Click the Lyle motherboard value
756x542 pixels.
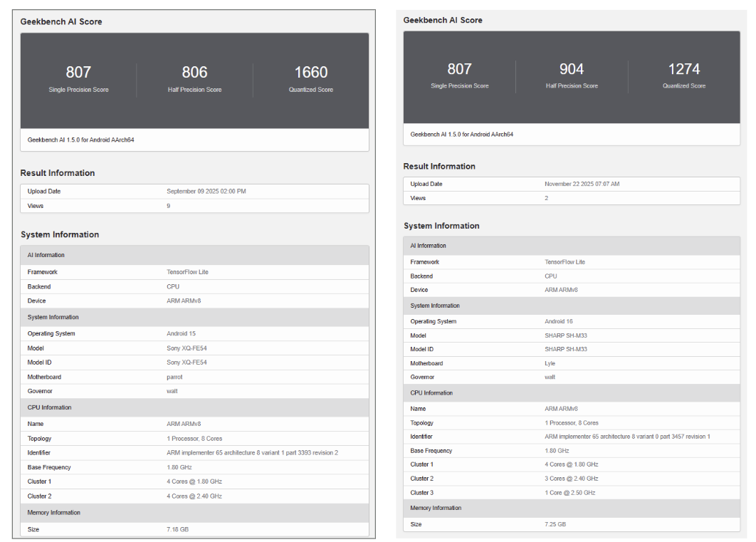(550, 363)
